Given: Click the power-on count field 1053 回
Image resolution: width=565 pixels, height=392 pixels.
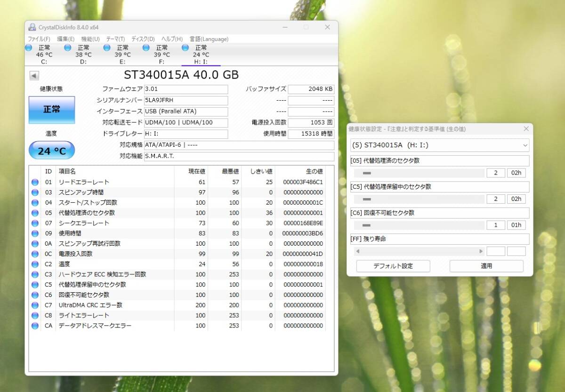Looking at the screenshot, I should (311, 123).
